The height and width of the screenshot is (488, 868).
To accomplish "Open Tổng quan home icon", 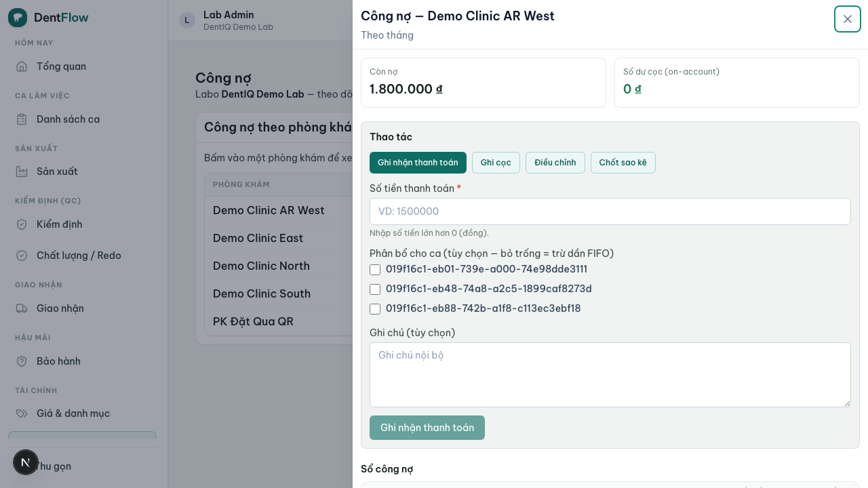I will (x=22, y=66).
